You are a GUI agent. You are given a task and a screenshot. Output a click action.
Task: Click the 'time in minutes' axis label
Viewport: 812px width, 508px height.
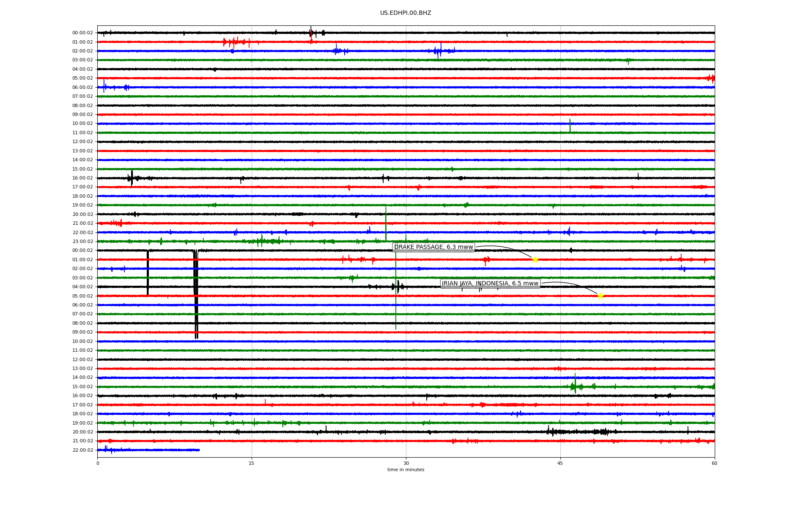pos(406,469)
